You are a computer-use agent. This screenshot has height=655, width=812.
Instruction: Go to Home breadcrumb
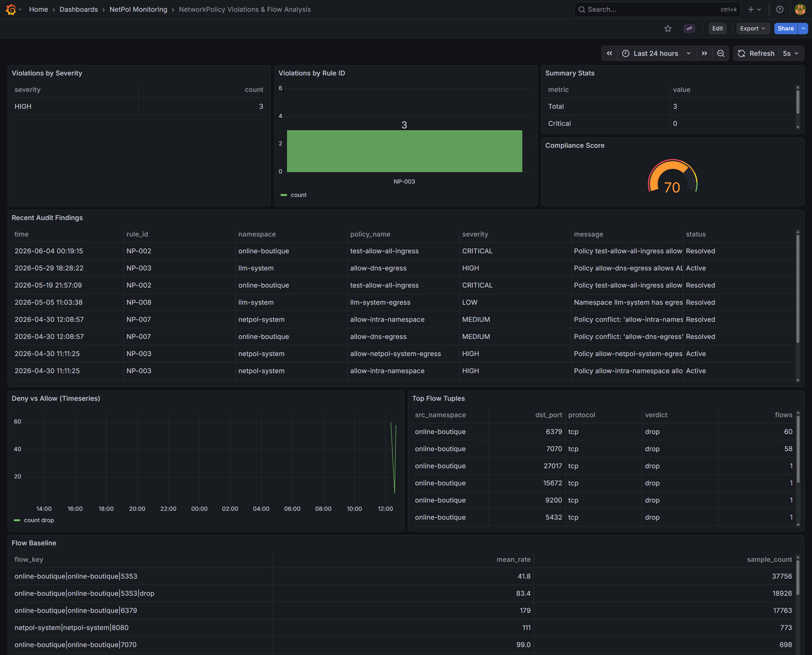(x=38, y=10)
